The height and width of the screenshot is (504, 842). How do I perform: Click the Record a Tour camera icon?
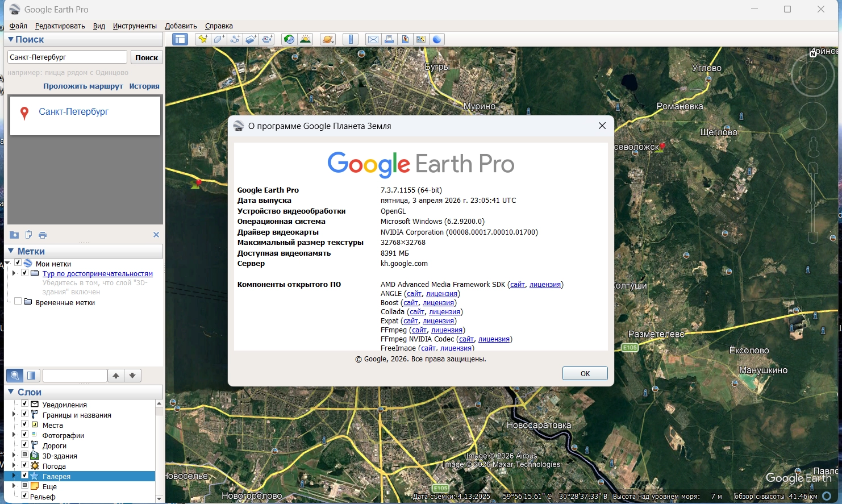click(267, 39)
